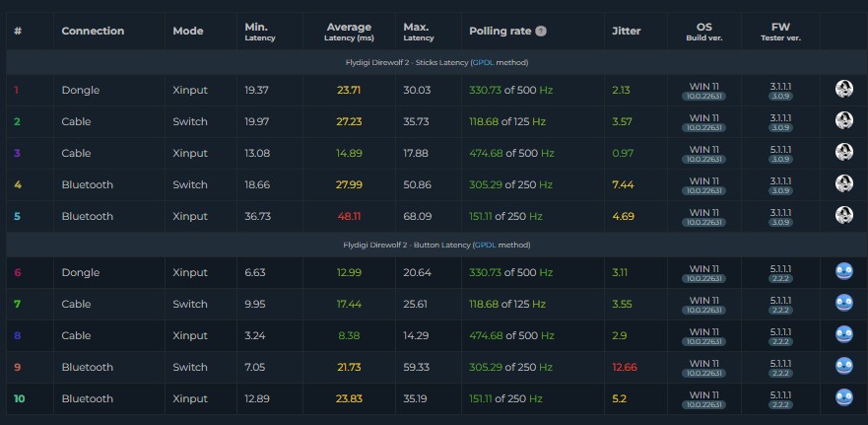
Task: Select row number 5
Action: 17,216
